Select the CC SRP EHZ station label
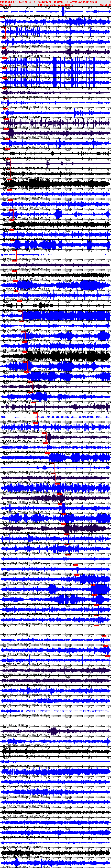Screen dimensions: 111x868 (x=8, y=117)
